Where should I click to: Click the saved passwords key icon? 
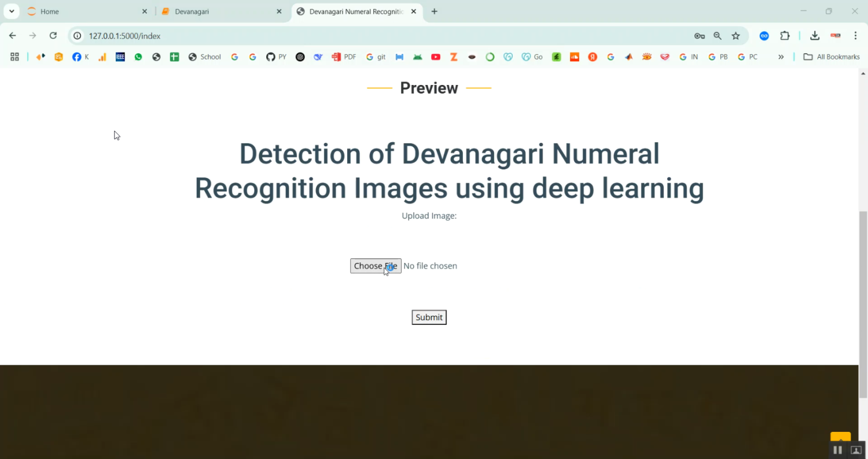tap(699, 36)
